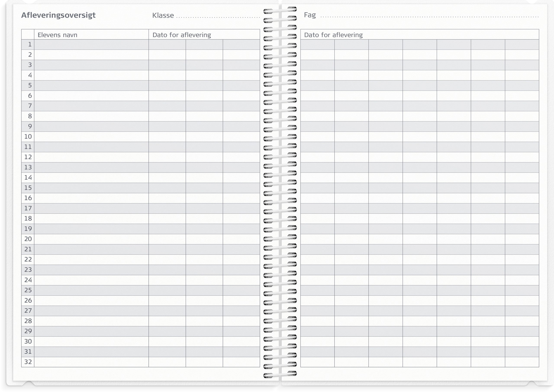The height and width of the screenshot is (392, 554).
Task: Click the Klasse dotted input line
Action: 218,16
